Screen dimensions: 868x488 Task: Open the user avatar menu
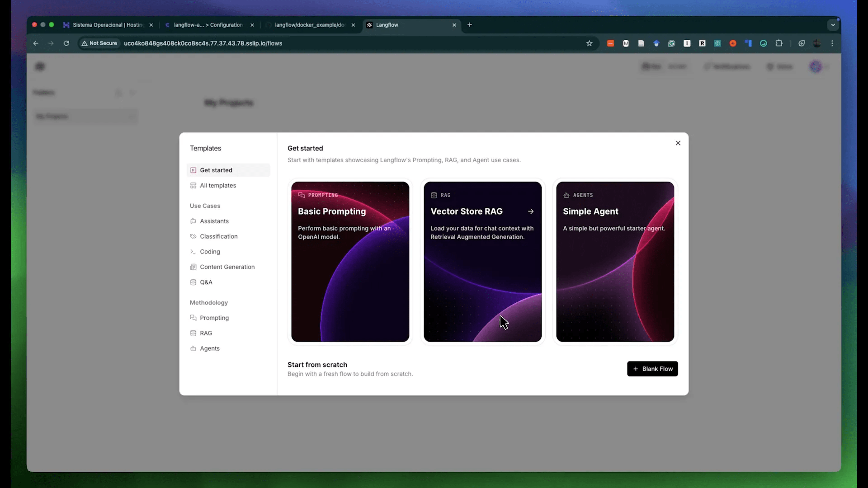click(x=816, y=67)
